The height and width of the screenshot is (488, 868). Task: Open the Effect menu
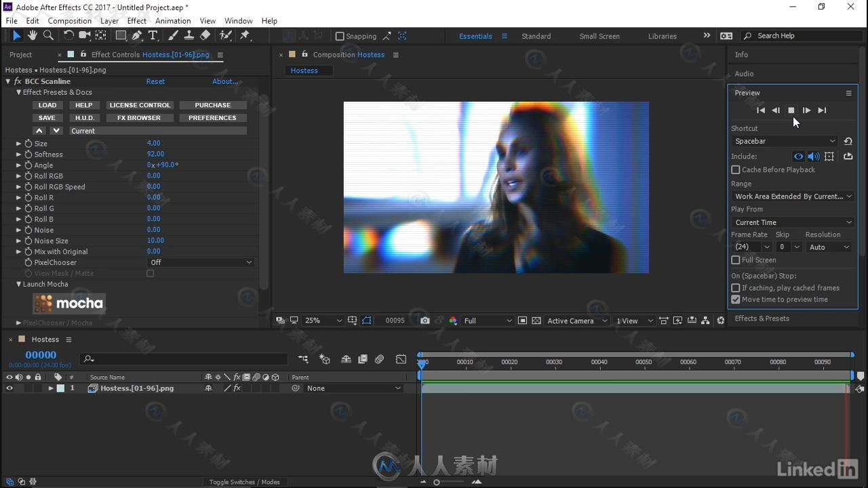(137, 21)
